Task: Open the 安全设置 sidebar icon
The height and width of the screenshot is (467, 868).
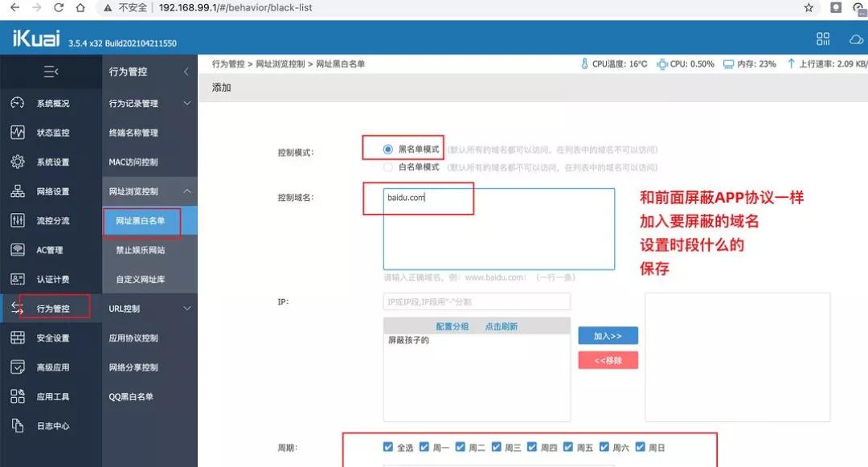Action: click(18, 338)
